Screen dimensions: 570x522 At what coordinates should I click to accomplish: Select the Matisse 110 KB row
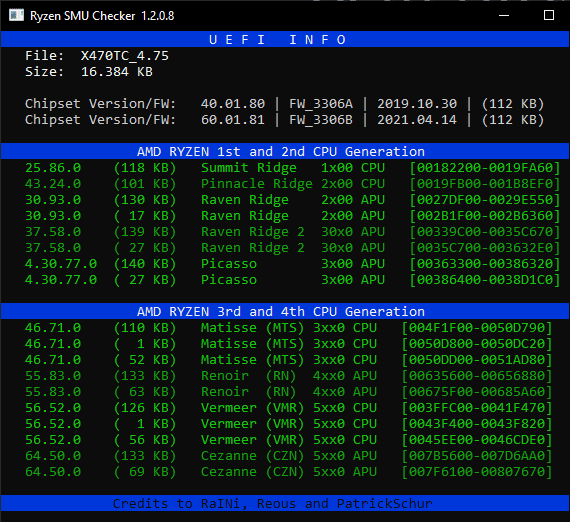coord(289,328)
